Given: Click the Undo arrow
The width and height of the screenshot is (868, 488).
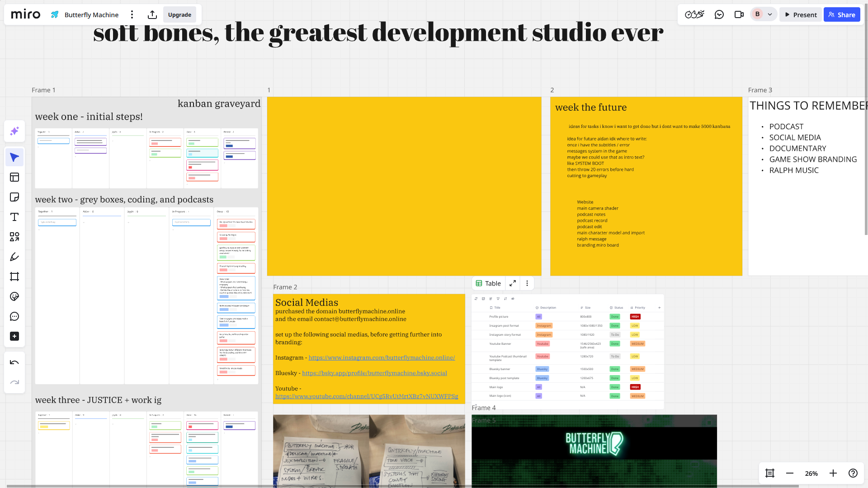Looking at the screenshot, I should tap(14, 362).
